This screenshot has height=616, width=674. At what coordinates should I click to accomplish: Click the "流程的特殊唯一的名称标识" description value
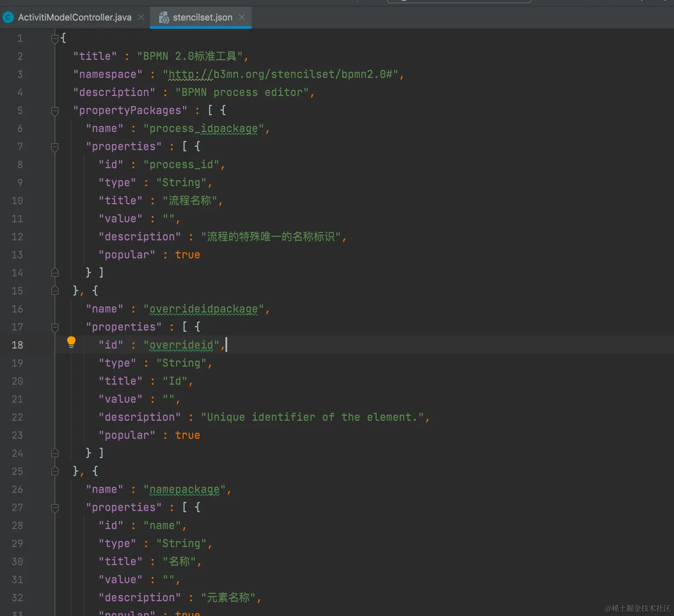pos(271,237)
